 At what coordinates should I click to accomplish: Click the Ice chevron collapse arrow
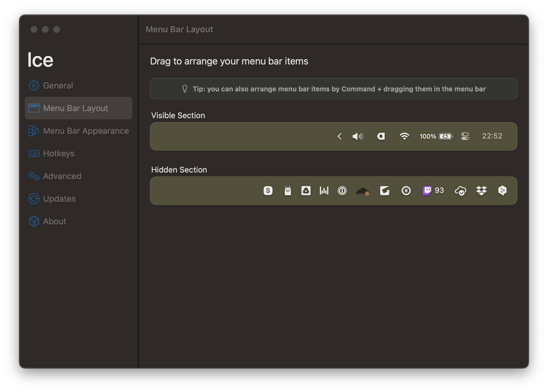[339, 136]
